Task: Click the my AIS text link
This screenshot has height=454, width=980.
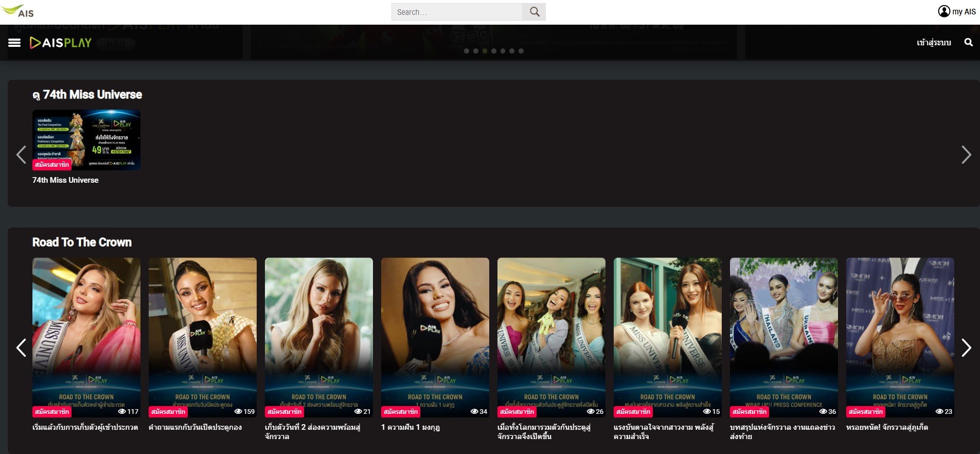Action: click(964, 11)
